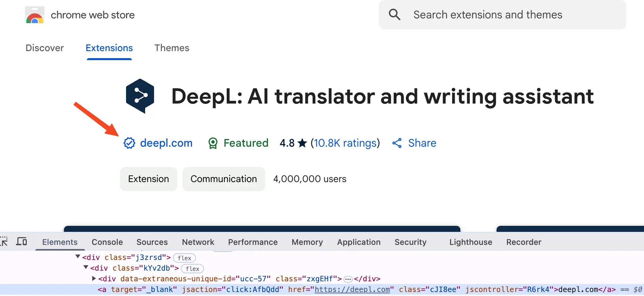Click the cJI8ee class value in DevTools

click(x=443, y=290)
